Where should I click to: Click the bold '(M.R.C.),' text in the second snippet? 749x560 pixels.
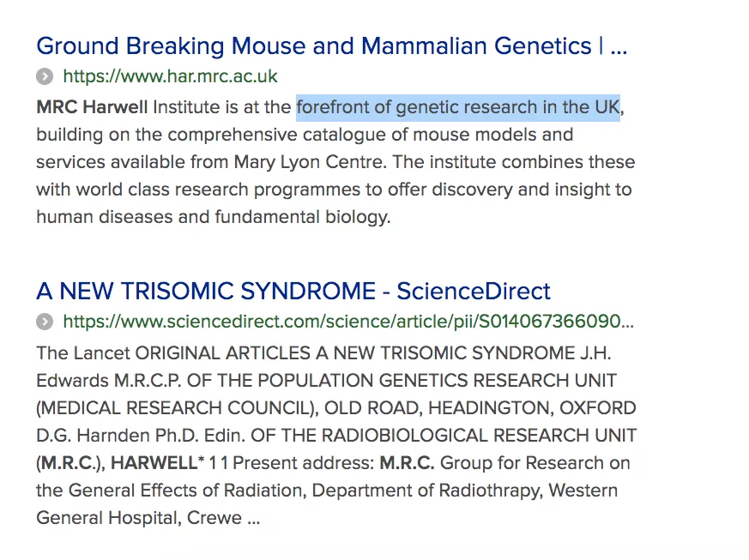point(71,463)
